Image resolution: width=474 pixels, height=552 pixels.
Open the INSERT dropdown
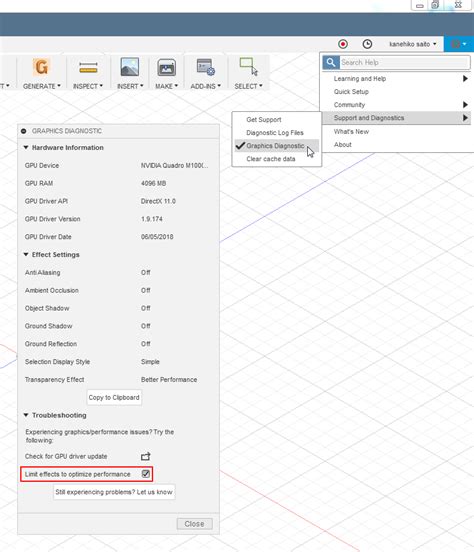(x=130, y=86)
